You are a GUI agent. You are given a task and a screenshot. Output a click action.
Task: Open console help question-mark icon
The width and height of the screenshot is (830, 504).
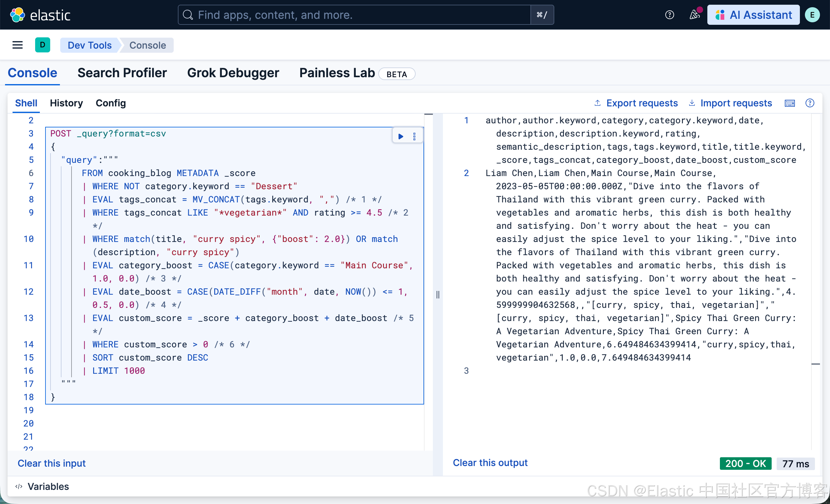[809, 103]
